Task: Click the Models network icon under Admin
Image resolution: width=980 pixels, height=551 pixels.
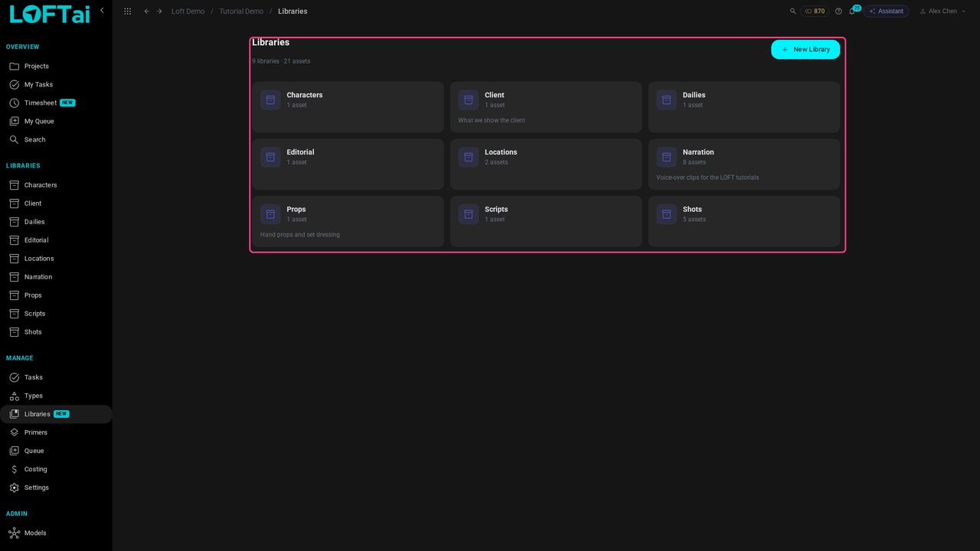Action: (14, 533)
